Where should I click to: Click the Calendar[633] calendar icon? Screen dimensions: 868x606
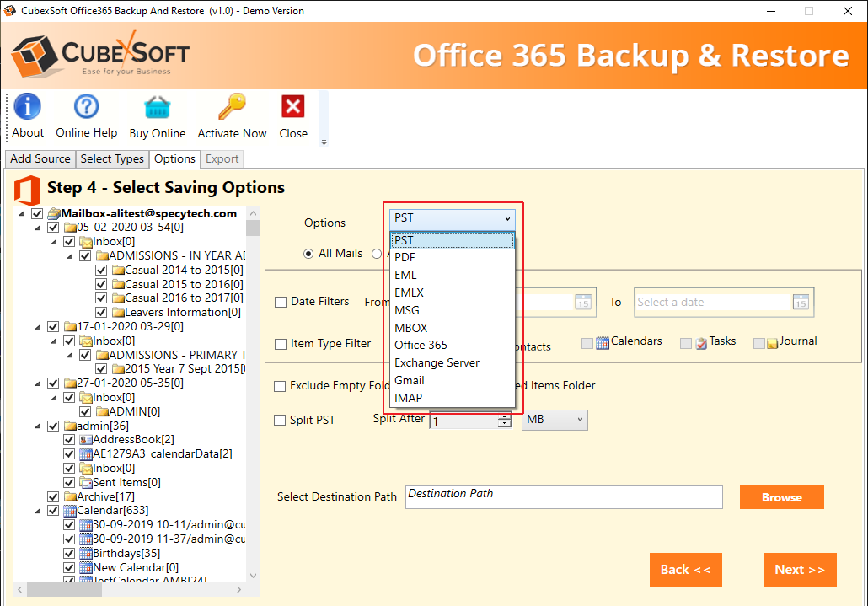pos(70,510)
